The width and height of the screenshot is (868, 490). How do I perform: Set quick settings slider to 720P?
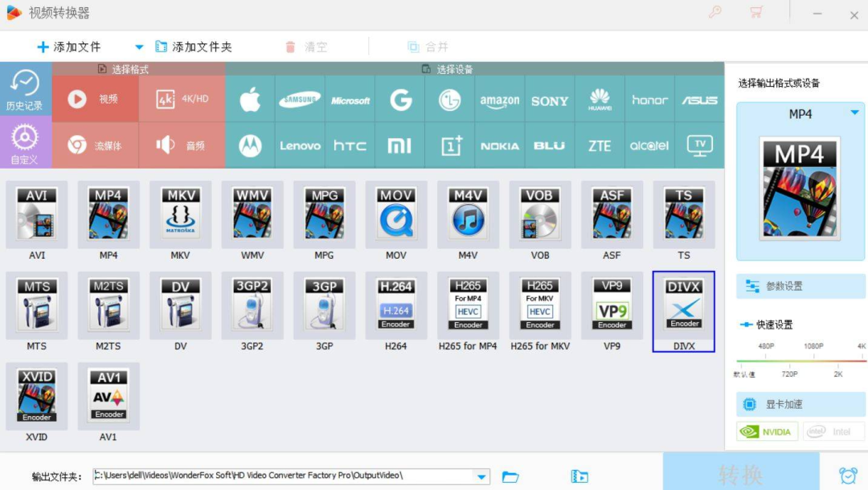(x=788, y=361)
